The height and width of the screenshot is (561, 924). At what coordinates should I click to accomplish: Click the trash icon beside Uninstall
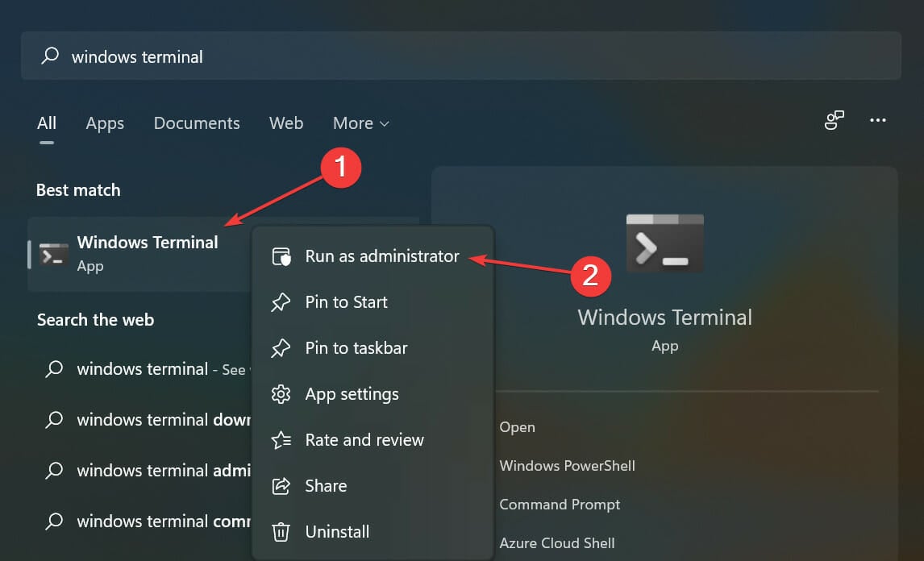coord(281,532)
